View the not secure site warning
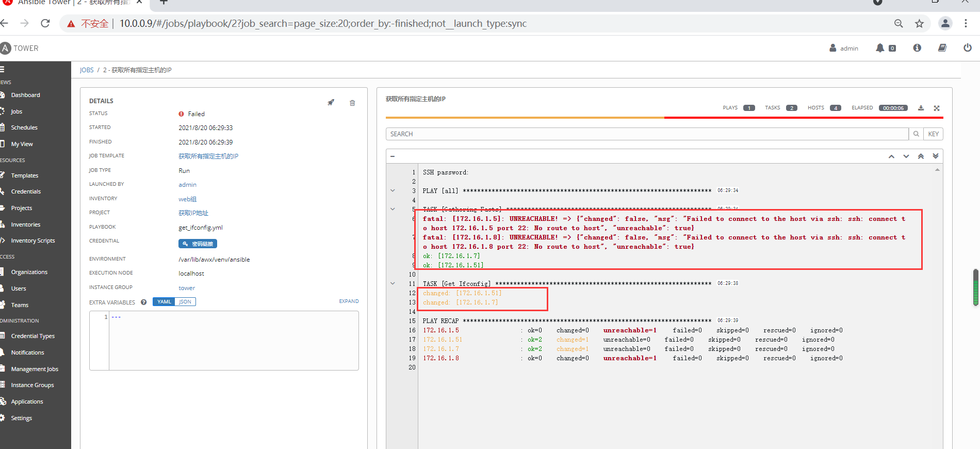This screenshot has height=449, width=980. tap(88, 24)
